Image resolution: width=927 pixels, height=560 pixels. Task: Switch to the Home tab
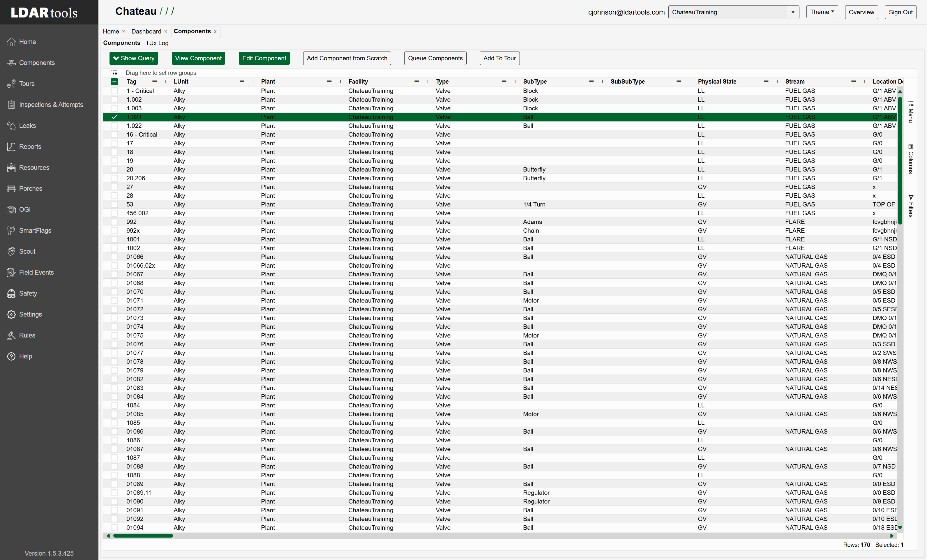coord(111,31)
